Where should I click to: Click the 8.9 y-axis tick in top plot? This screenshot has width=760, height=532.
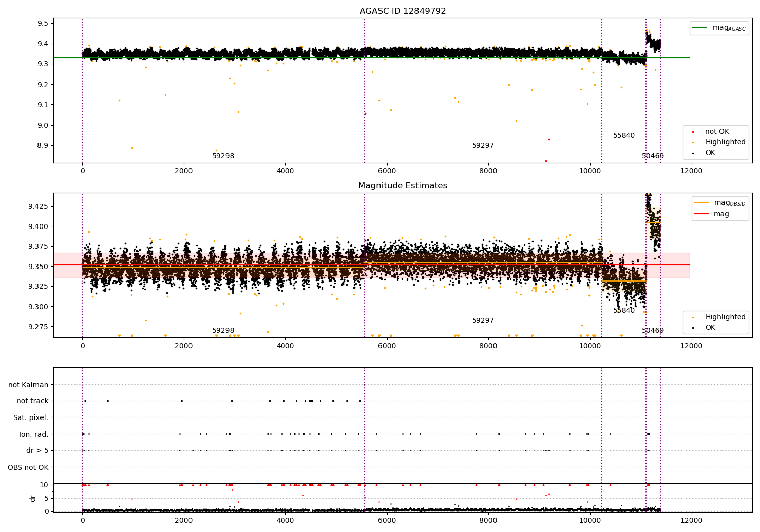[x=43, y=146]
